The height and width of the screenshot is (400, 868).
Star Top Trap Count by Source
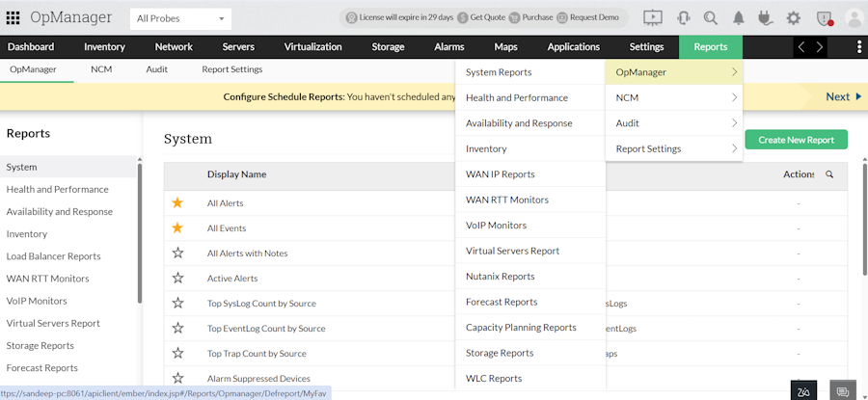[177, 353]
